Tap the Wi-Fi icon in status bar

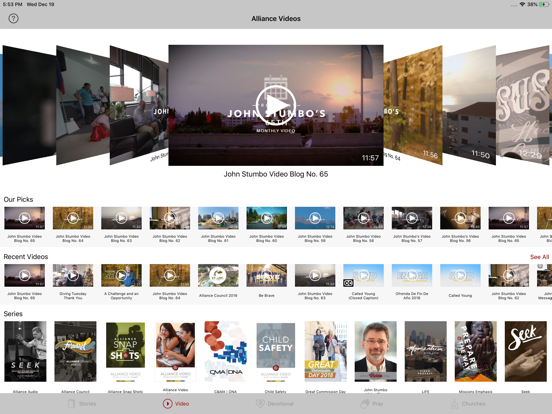coord(522,4)
